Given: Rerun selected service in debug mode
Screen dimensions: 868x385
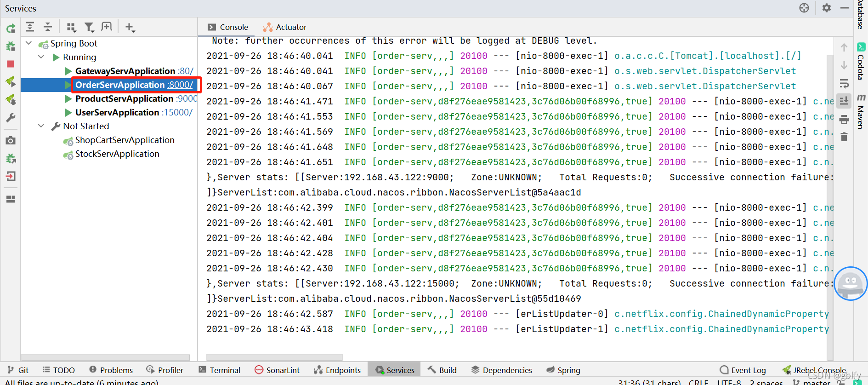Looking at the screenshot, I should click(11, 46).
